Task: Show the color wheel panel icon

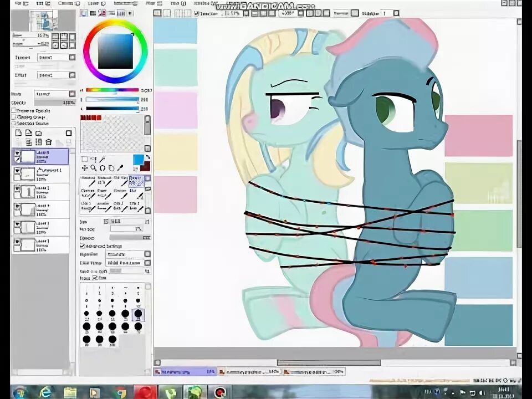Action: pyautogui.click(x=84, y=13)
